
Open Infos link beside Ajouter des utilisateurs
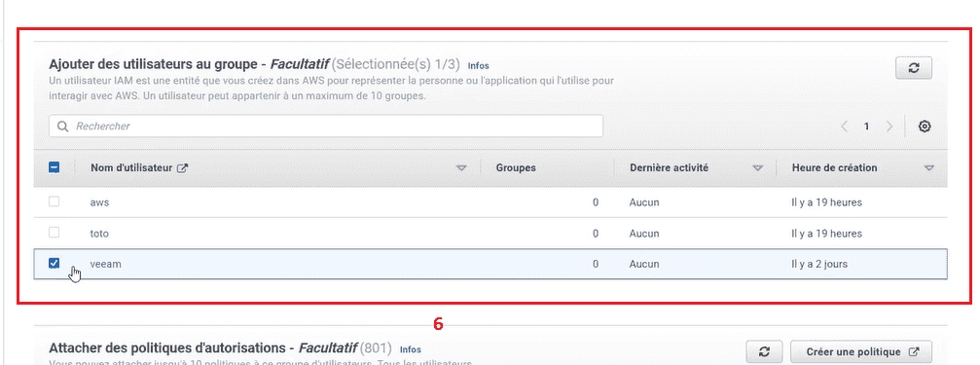click(x=478, y=65)
